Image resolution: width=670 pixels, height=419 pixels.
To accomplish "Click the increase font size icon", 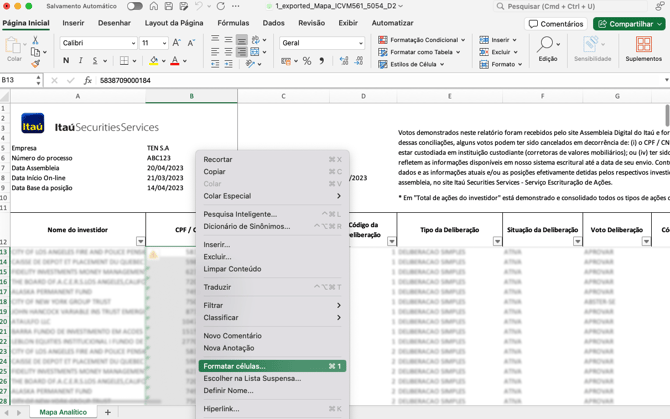I will (x=176, y=43).
